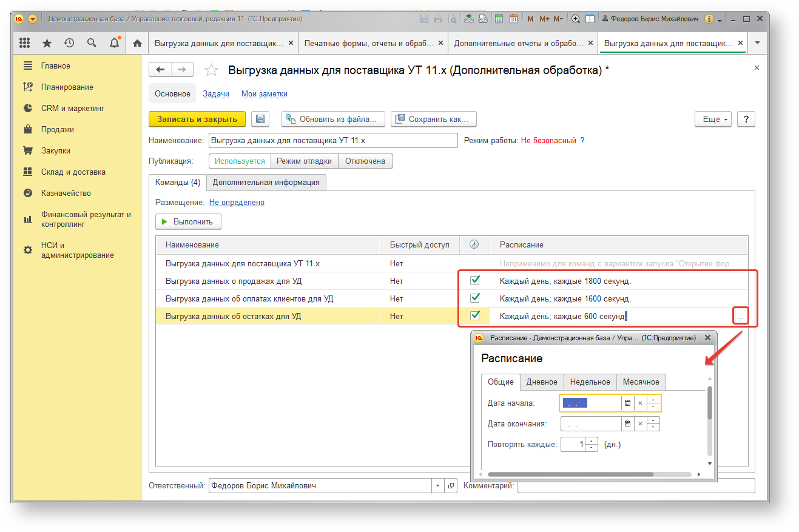
Task: Set Публикация to Отключена
Action: point(365,161)
